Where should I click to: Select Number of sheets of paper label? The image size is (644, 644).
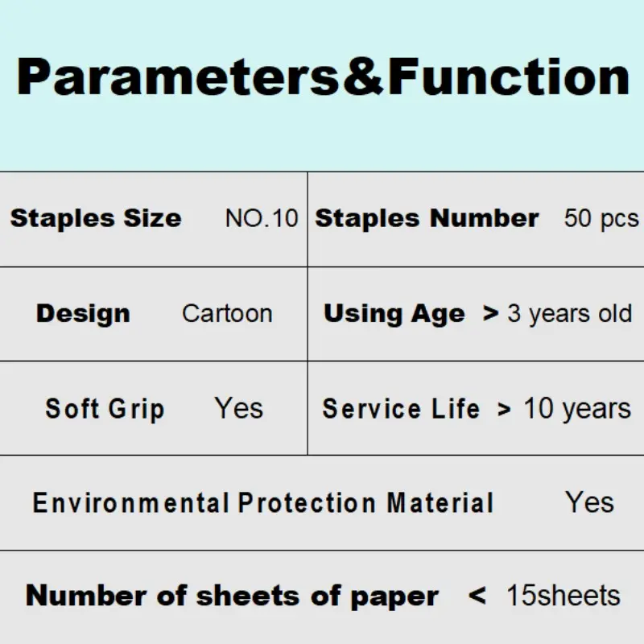point(232,597)
